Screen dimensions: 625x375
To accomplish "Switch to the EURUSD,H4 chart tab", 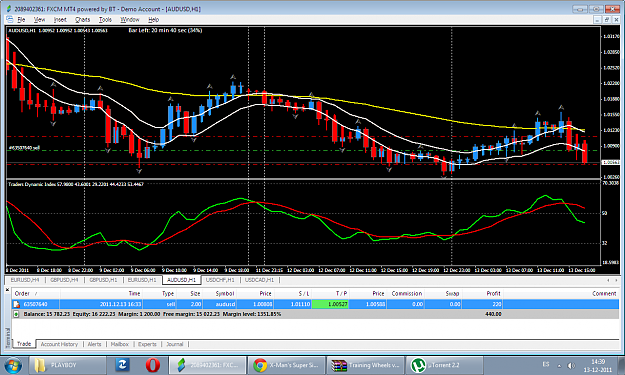I will pos(25,280).
